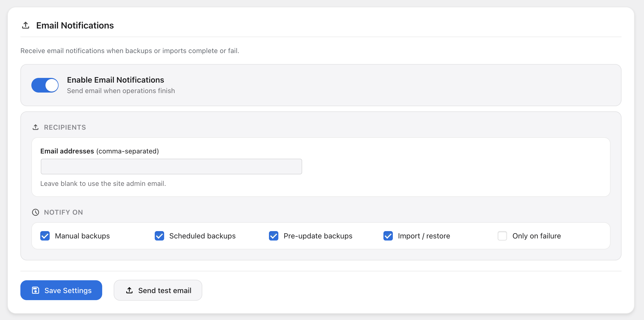Image resolution: width=644 pixels, height=320 pixels.
Task: Enable the Only on failure option
Action: [x=502, y=236]
